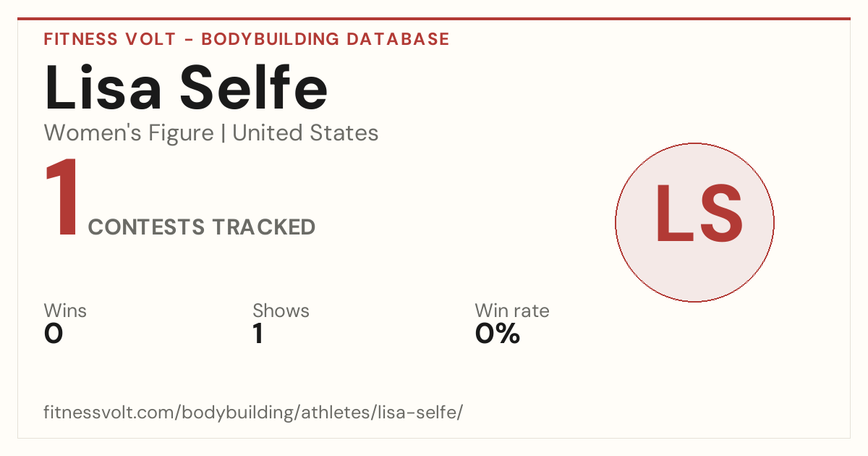
Task: Click the surname Selfe in heading
Action: coord(254,88)
